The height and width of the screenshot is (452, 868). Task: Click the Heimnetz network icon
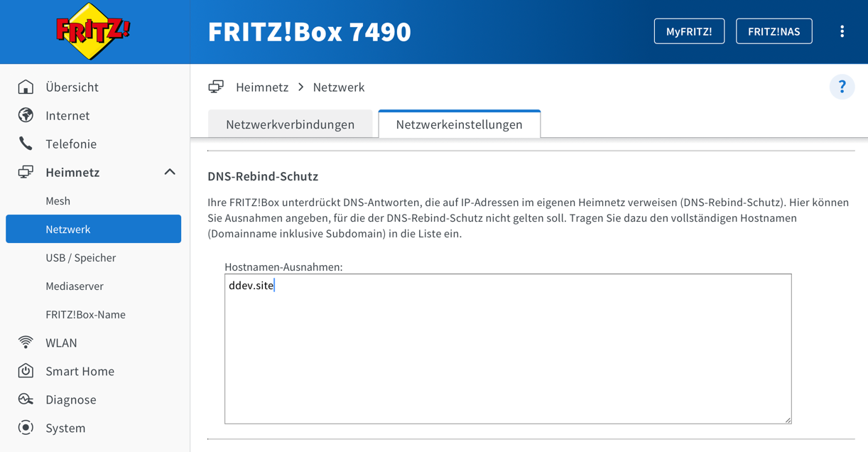[26, 172]
